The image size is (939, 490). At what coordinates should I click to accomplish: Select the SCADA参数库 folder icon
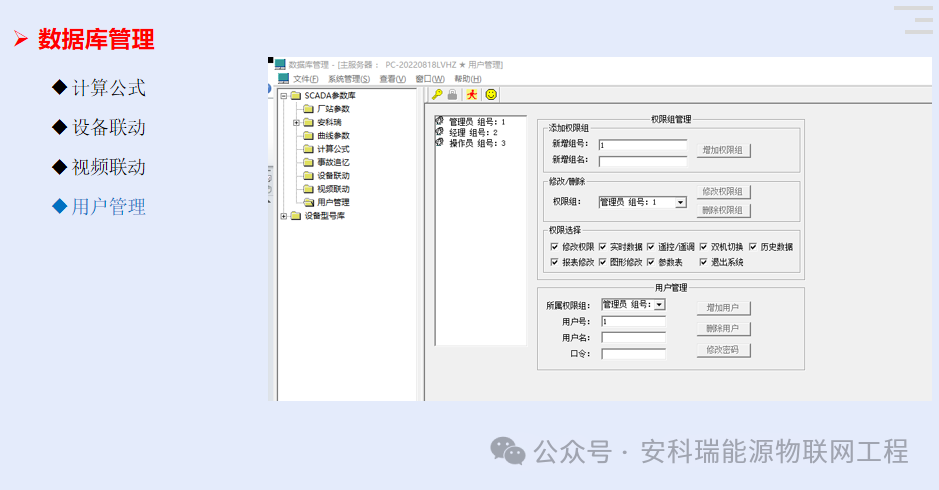(x=296, y=96)
